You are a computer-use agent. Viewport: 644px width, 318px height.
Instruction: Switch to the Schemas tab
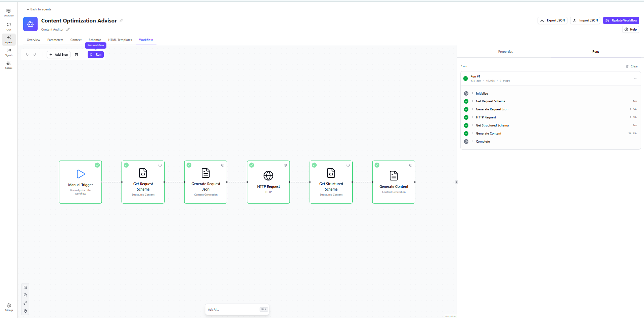pyautogui.click(x=95, y=40)
